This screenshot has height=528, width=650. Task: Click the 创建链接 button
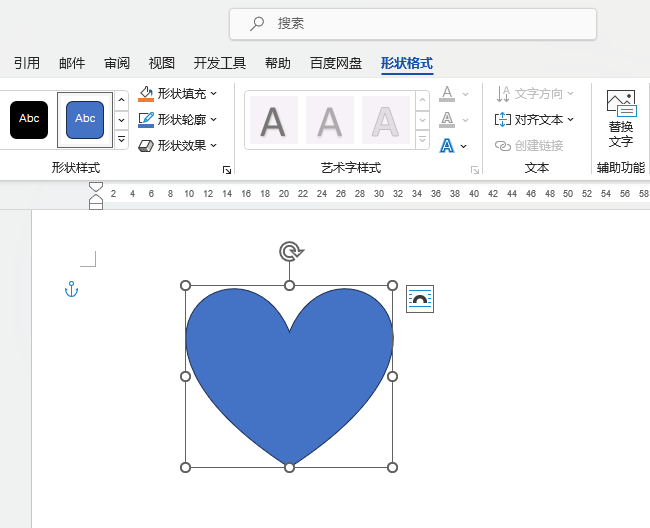coord(529,145)
